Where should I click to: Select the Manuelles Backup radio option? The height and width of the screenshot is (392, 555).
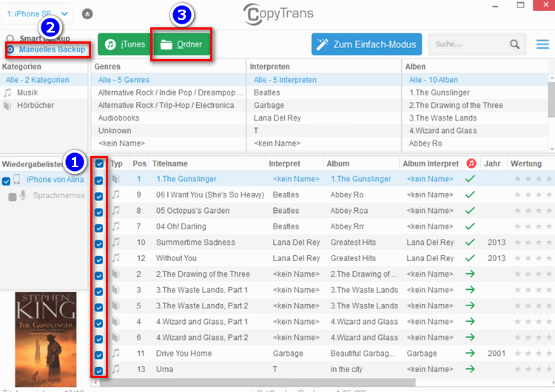point(10,50)
